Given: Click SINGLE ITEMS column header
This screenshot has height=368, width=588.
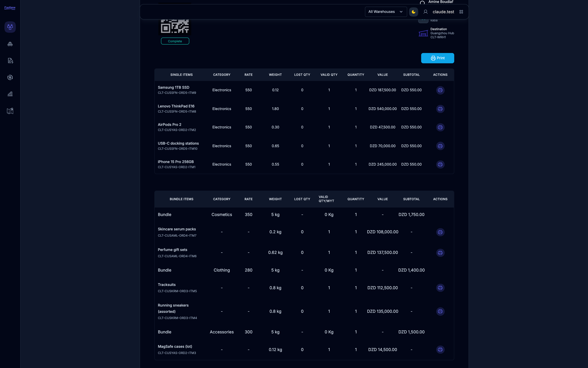Looking at the screenshot, I should [x=181, y=75].
